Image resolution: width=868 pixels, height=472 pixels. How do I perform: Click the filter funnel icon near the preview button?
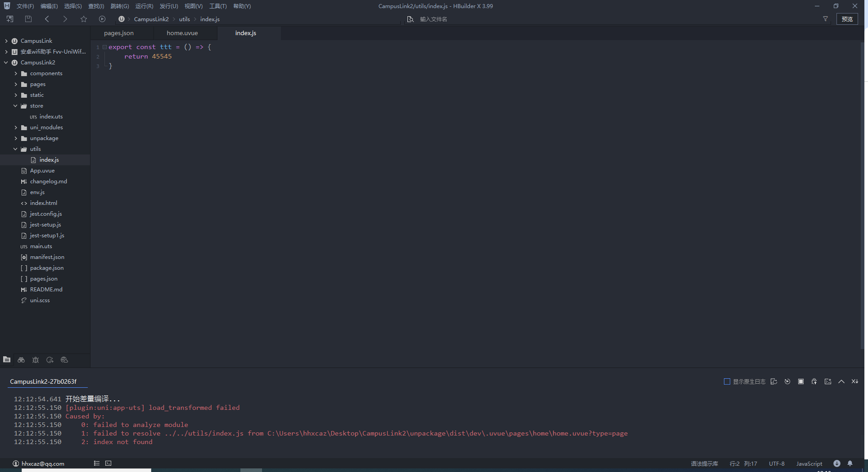[826, 19]
